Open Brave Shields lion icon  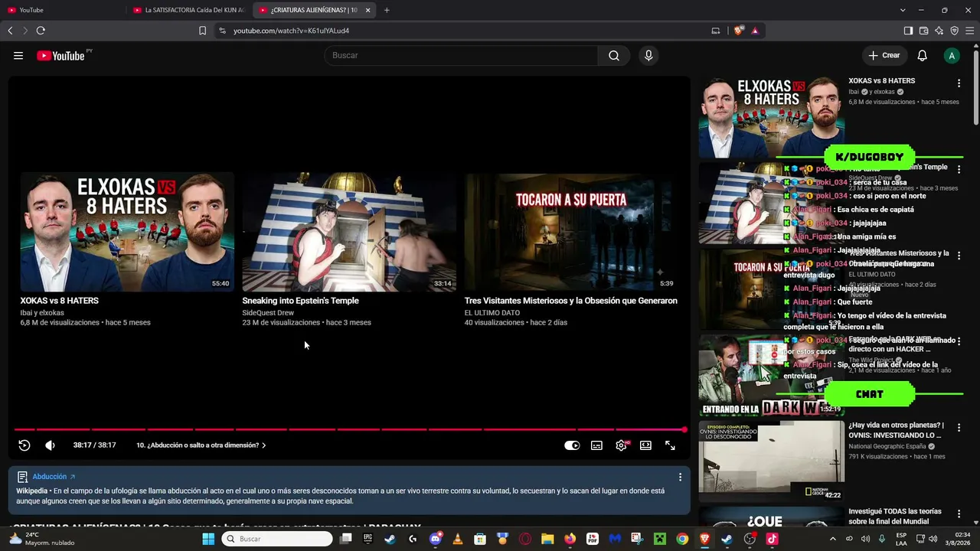point(738,31)
